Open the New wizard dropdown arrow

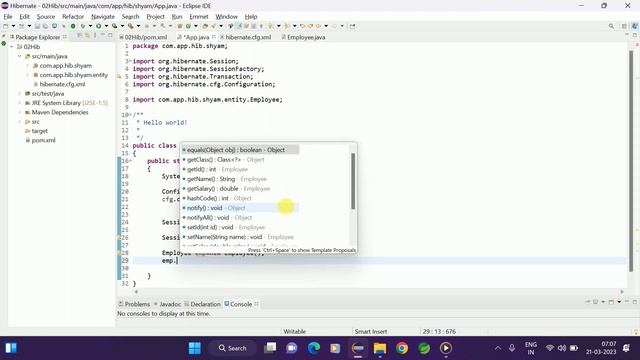tap(13, 26)
